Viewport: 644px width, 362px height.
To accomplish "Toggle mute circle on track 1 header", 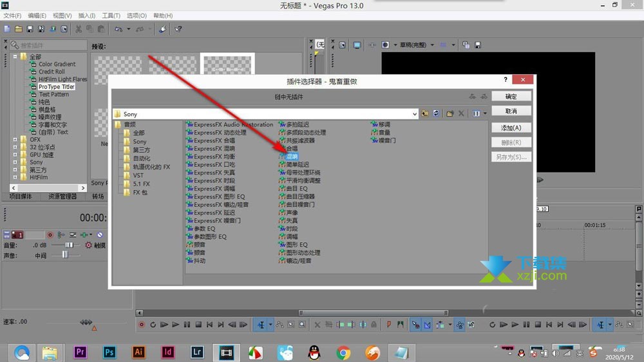I will (100, 235).
